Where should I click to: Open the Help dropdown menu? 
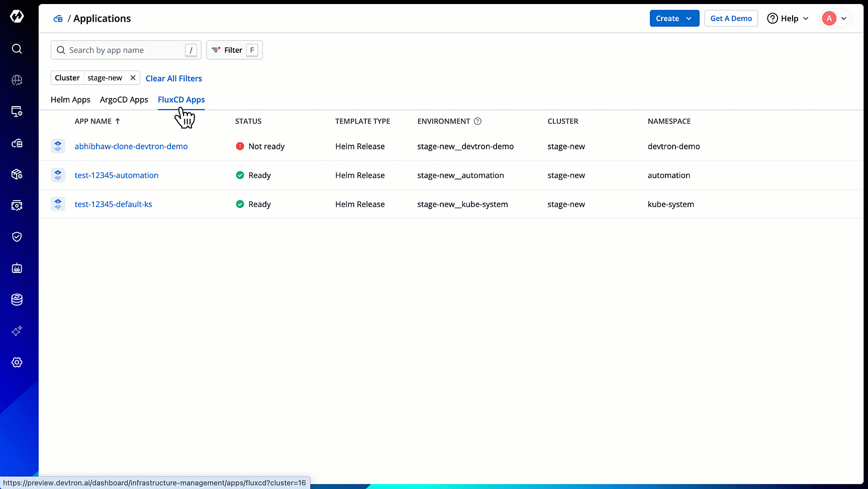[x=788, y=19]
